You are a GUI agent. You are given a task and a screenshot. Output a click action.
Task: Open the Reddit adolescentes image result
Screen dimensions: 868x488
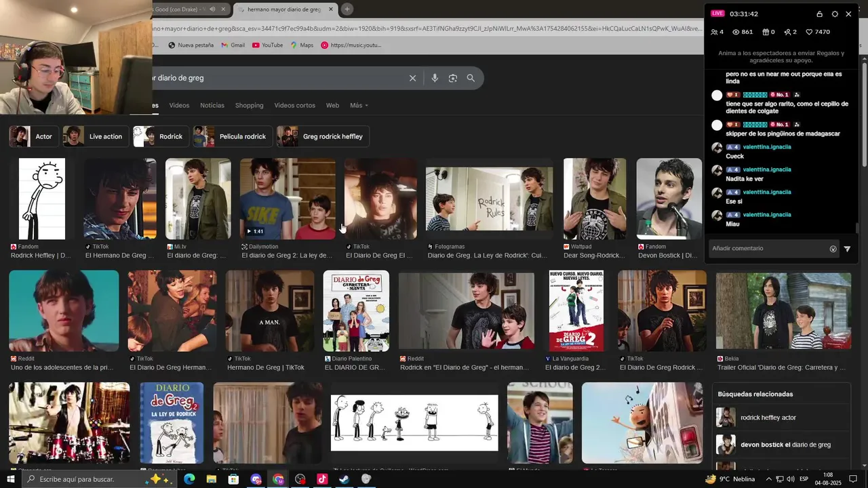tap(64, 310)
